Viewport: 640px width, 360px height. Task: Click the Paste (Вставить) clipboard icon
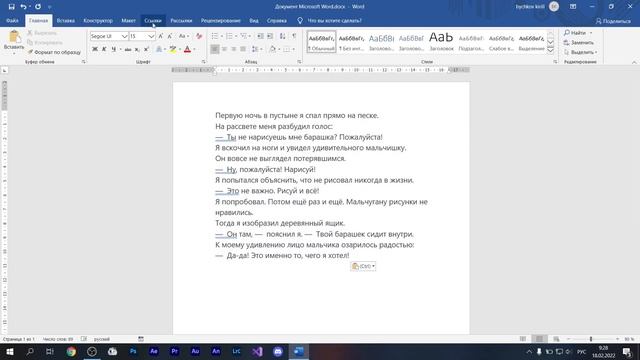pos(14,37)
